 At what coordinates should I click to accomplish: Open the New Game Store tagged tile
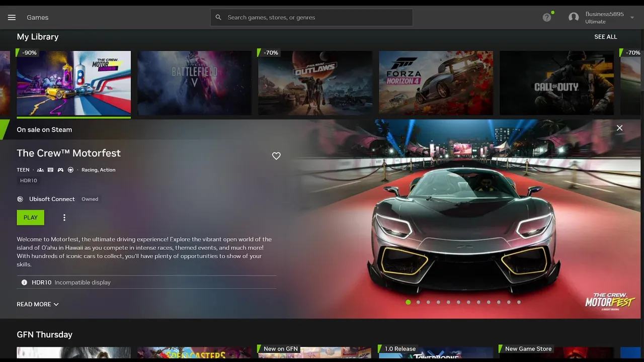point(556,352)
